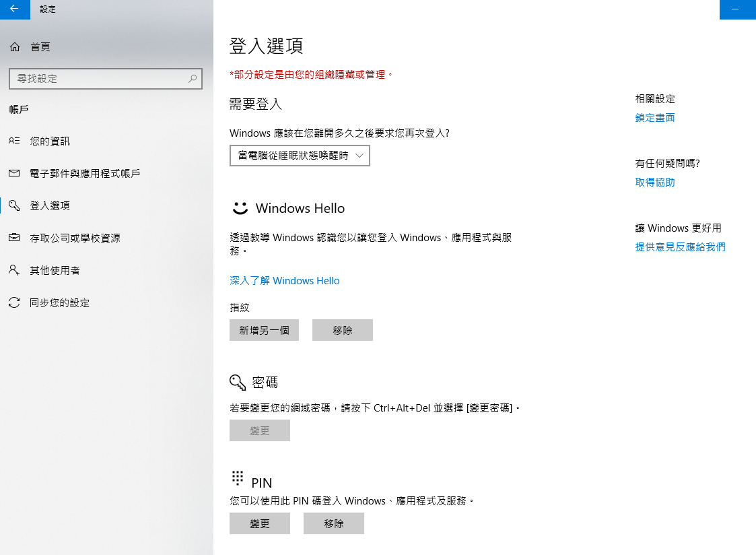The height and width of the screenshot is (555, 756).
Task: Open 電子郵件與應用程式帳戶 section
Action: click(x=85, y=173)
